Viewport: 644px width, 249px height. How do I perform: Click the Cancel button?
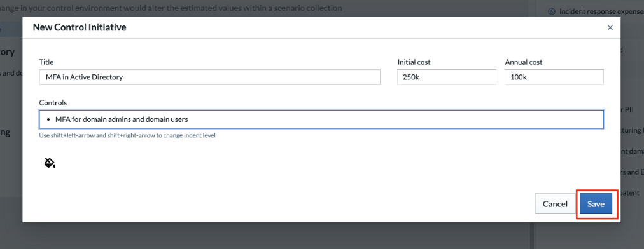coord(555,204)
